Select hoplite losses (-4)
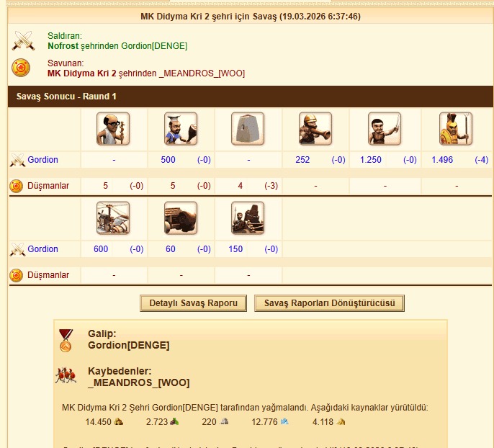Viewport: 494px width, 448px height. 481,160
